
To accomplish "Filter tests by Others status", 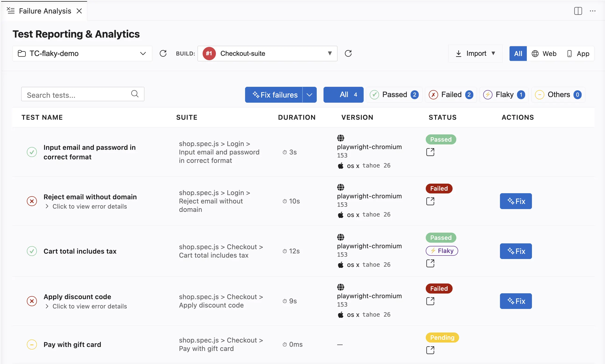I will pos(558,95).
